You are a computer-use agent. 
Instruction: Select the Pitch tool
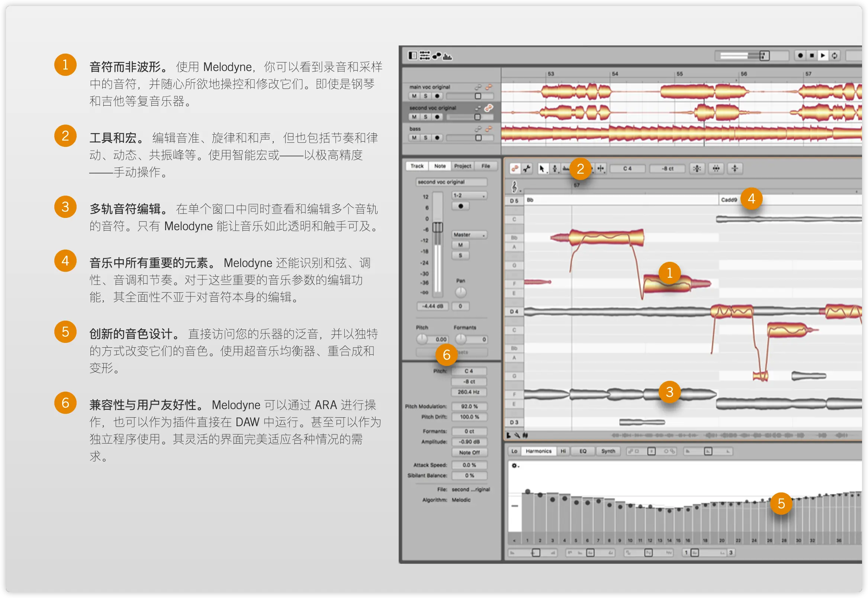click(555, 168)
